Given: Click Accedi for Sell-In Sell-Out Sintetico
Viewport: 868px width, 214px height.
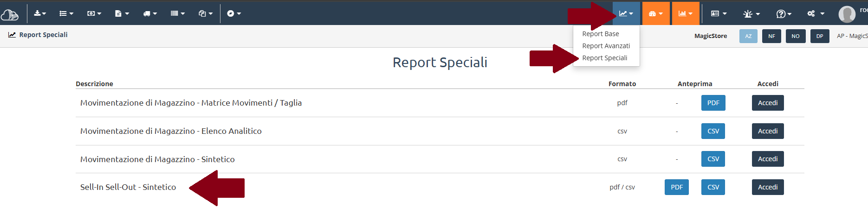Looking at the screenshot, I should pos(768,187).
